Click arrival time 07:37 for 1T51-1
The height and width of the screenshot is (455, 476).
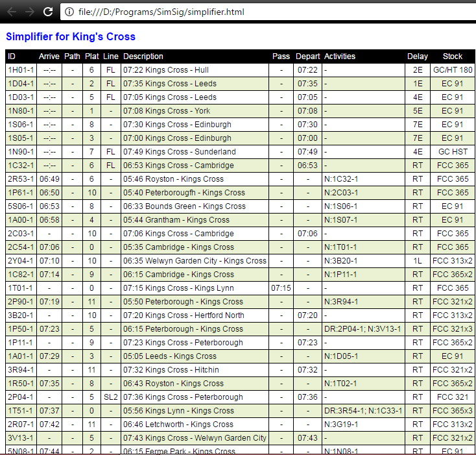click(49, 411)
